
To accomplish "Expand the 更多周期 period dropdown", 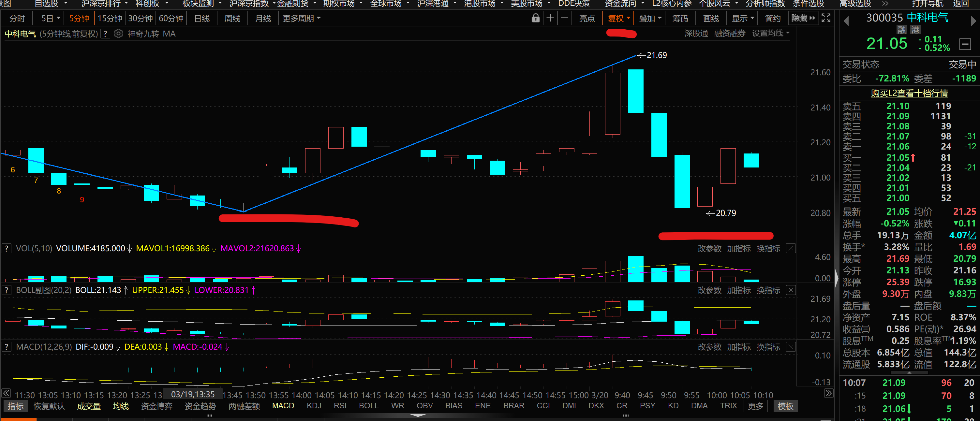I will tap(301, 18).
